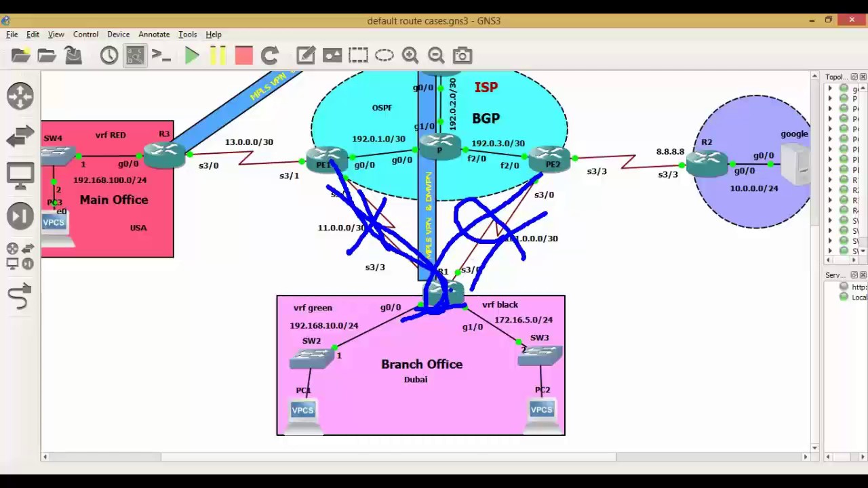Open the File menu

[12, 35]
